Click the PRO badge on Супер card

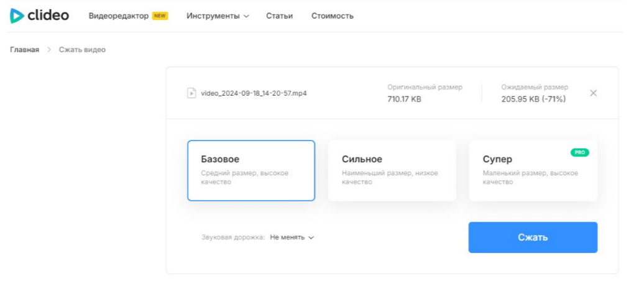579,152
